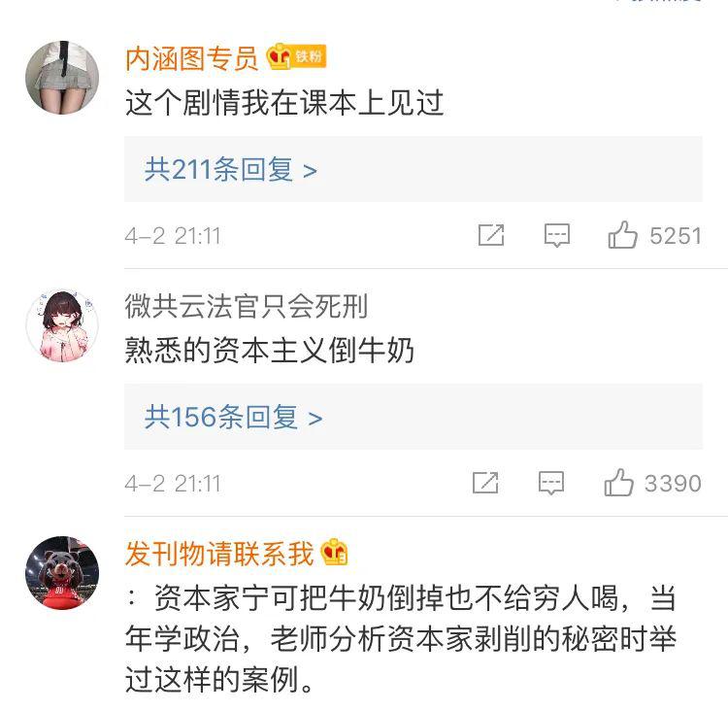728x711 pixels.
Task: Like the comment with 3390 likes
Action: tap(618, 483)
